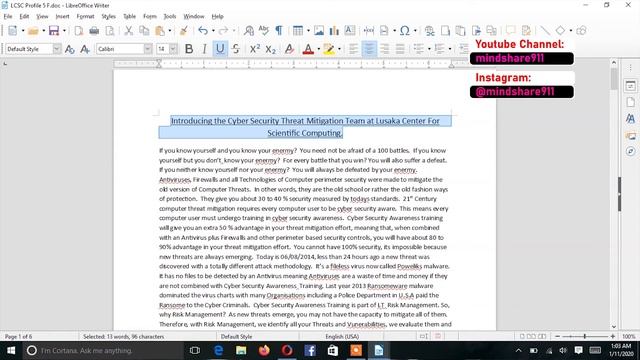Toggle Underline formatting
Viewport: 640px width, 360px height.
(220, 49)
